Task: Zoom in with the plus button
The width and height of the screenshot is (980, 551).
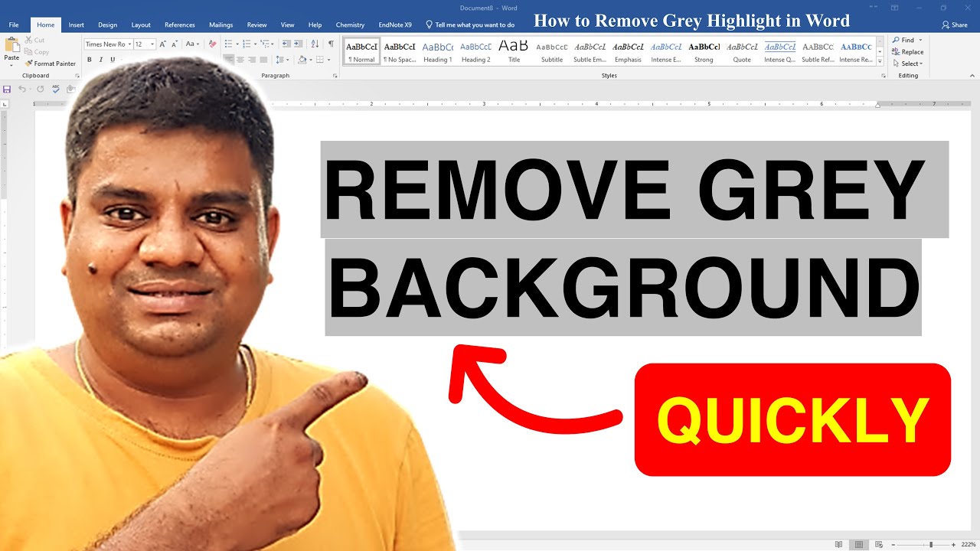Action: (x=955, y=544)
